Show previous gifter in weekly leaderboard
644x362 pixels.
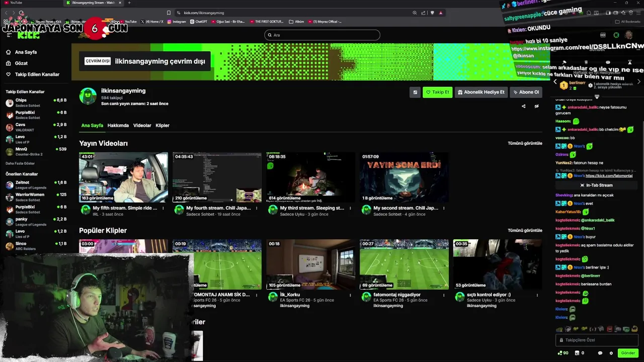point(555,82)
